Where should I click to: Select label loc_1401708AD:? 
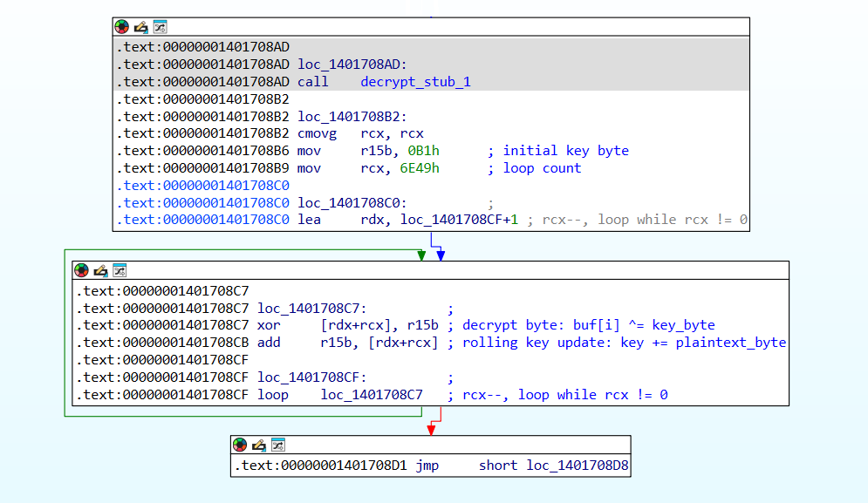tap(352, 65)
